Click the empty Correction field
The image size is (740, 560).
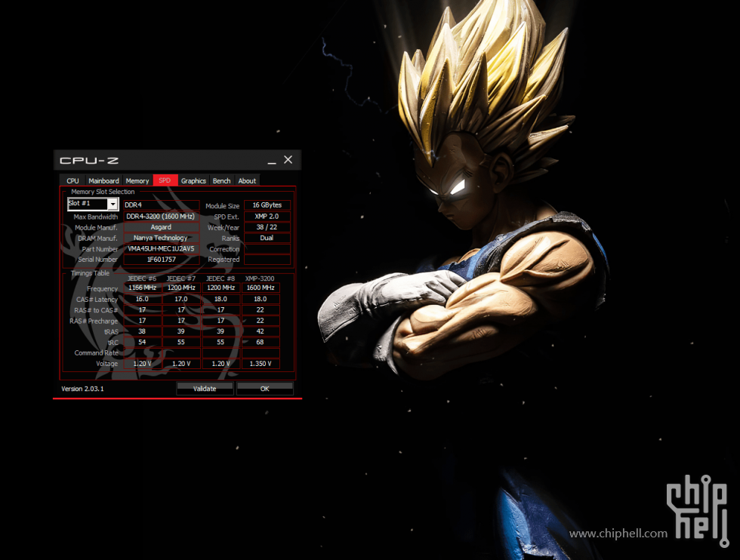267,249
